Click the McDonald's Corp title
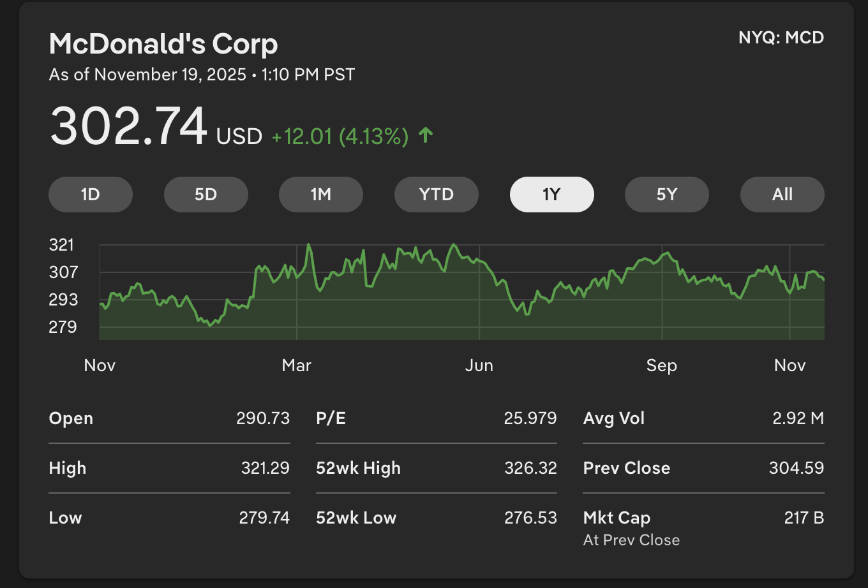 click(163, 45)
